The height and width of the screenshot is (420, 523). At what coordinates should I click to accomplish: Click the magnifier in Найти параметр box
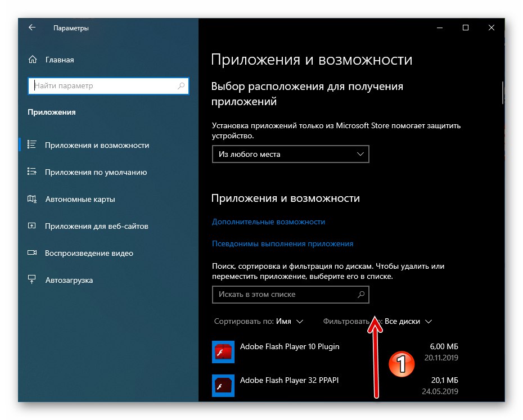coord(181,85)
